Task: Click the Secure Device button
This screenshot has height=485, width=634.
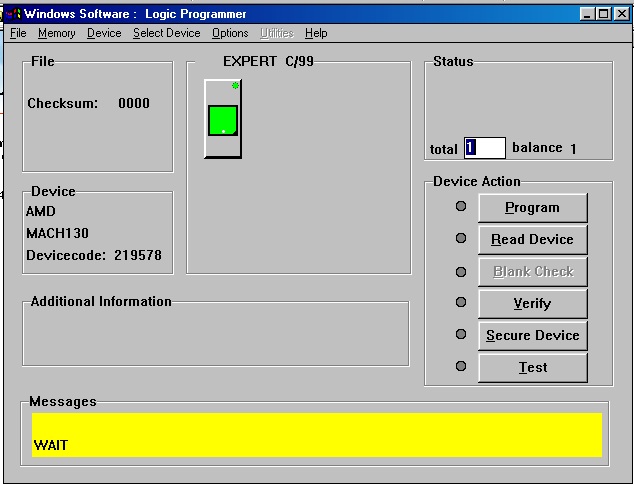Action: point(533,335)
